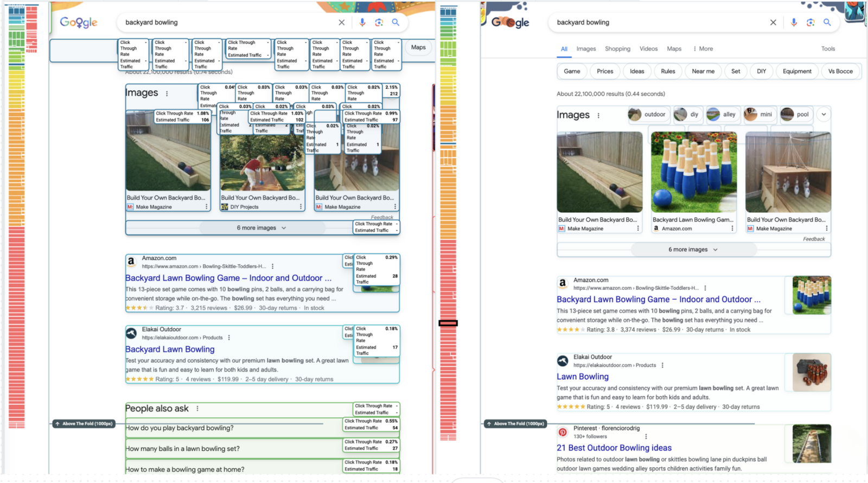The width and height of the screenshot is (868, 483).
Task: Click the Google doodle logo on the right page
Action: click(509, 22)
